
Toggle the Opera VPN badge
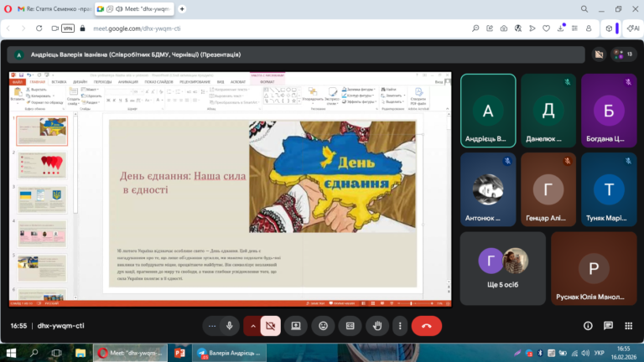(68, 28)
